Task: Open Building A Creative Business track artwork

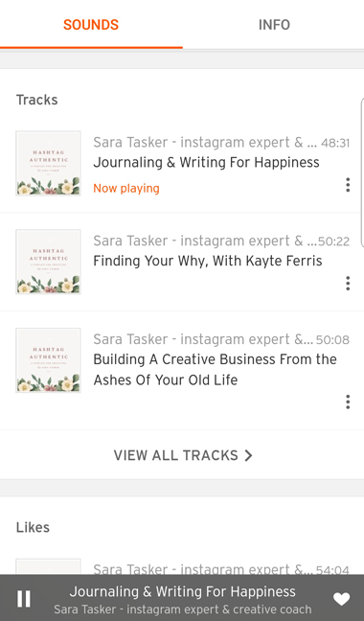Action: pyautogui.click(x=48, y=360)
